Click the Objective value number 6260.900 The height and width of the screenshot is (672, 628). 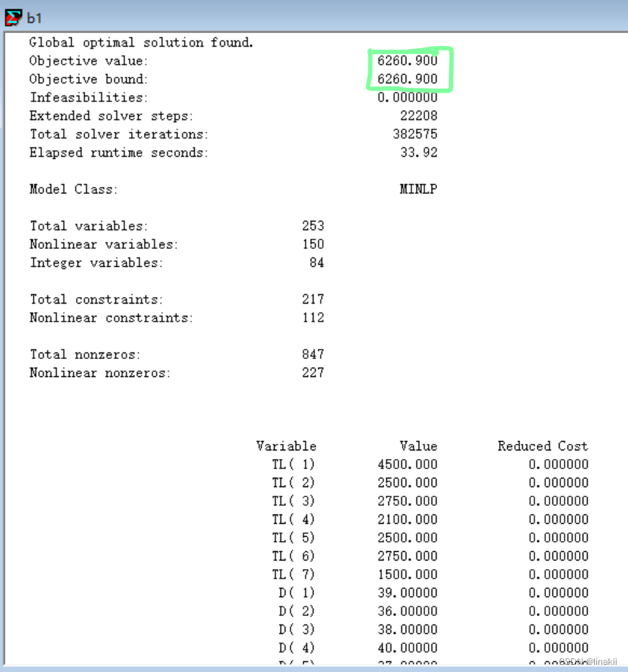407,60
